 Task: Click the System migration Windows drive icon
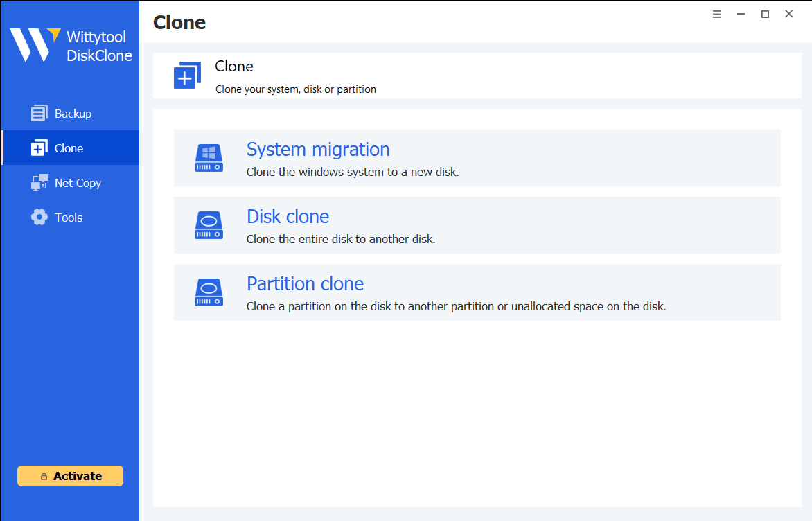209,158
